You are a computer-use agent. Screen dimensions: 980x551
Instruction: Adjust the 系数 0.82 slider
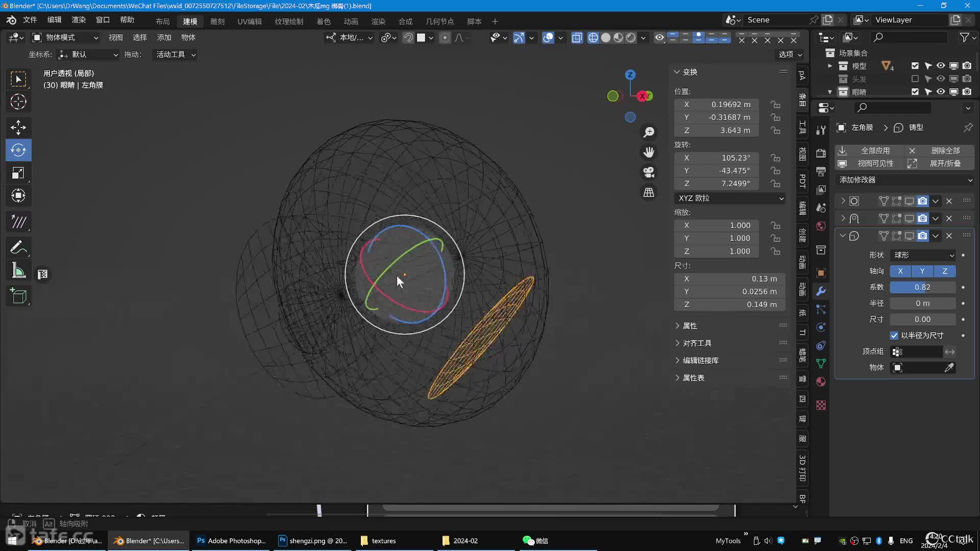click(923, 287)
